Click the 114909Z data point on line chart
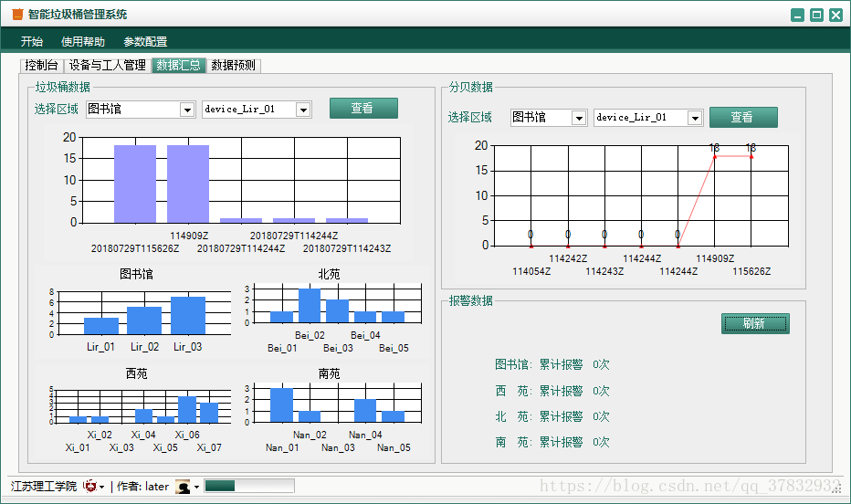The image size is (851, 504). click(x=714, y=156)
